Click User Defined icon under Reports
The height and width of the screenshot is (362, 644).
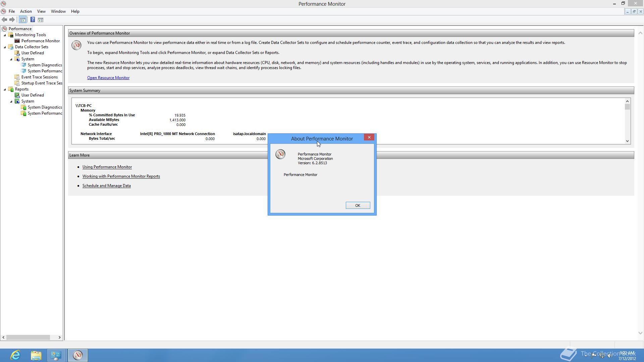(x=17, y=95)
